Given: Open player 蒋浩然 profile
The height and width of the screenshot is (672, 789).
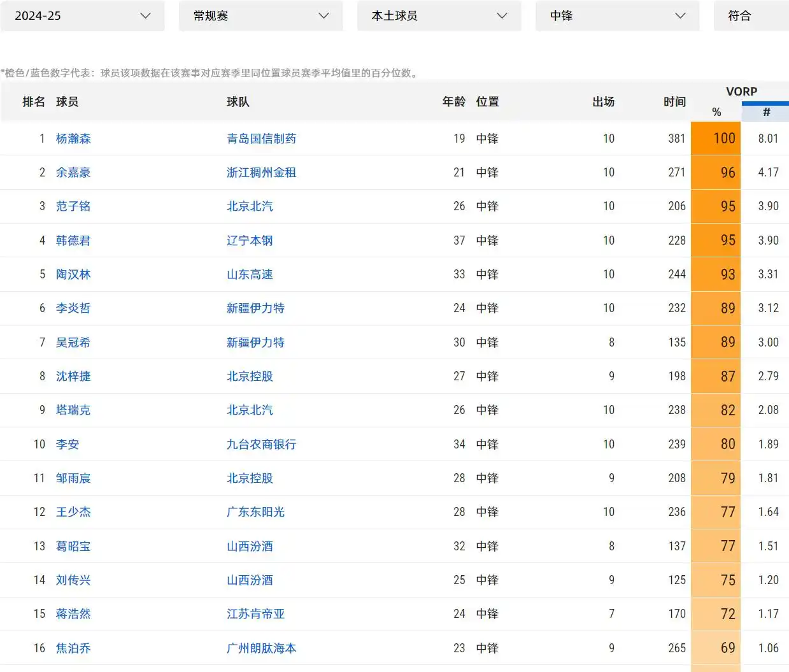Looking at the screenshot, I should (x=73, y=614).
